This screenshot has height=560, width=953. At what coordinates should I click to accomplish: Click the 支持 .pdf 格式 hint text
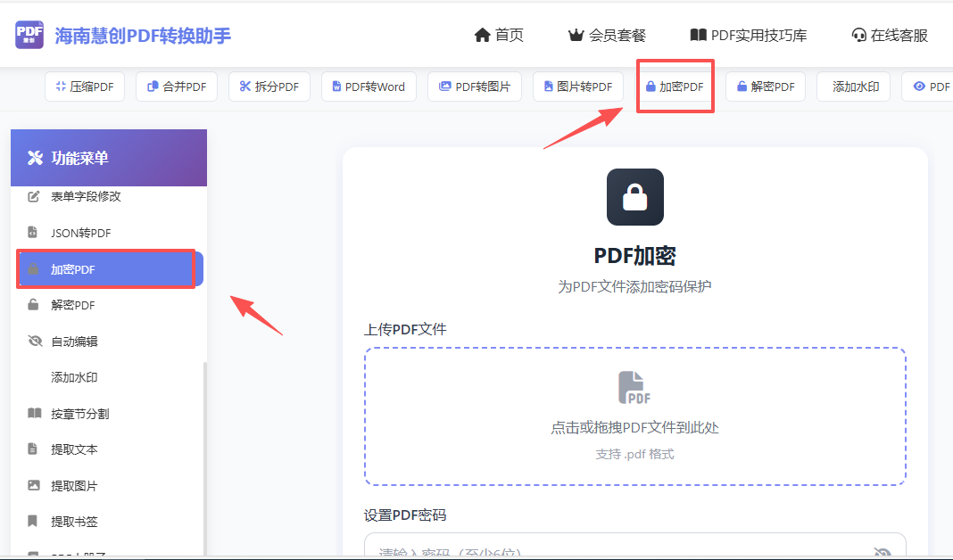pos(635,454)
